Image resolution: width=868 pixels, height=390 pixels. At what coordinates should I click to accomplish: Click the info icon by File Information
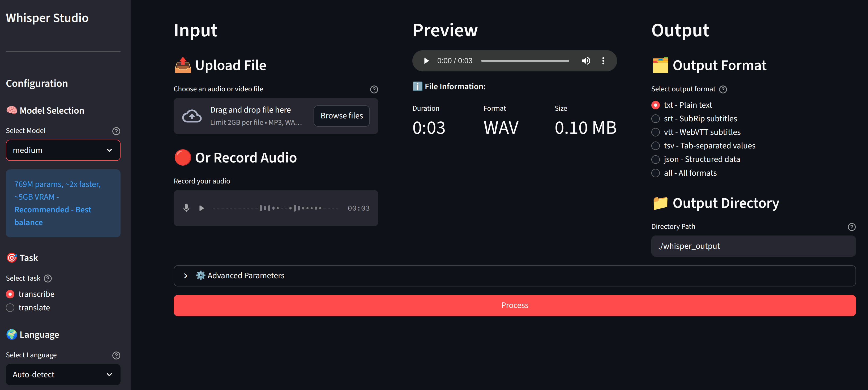click(x=417, y=86)
